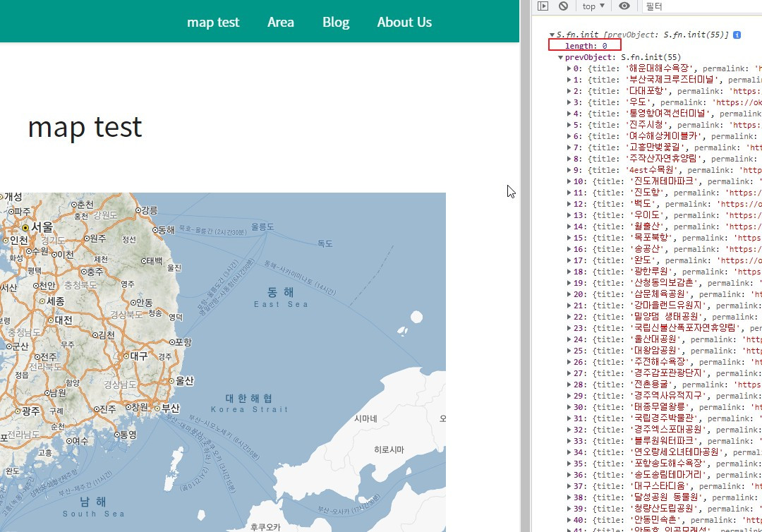Select console row 30 titled 태종무열왕릉
The height and width of the screenshot is (532, 762).
point(664,407)
